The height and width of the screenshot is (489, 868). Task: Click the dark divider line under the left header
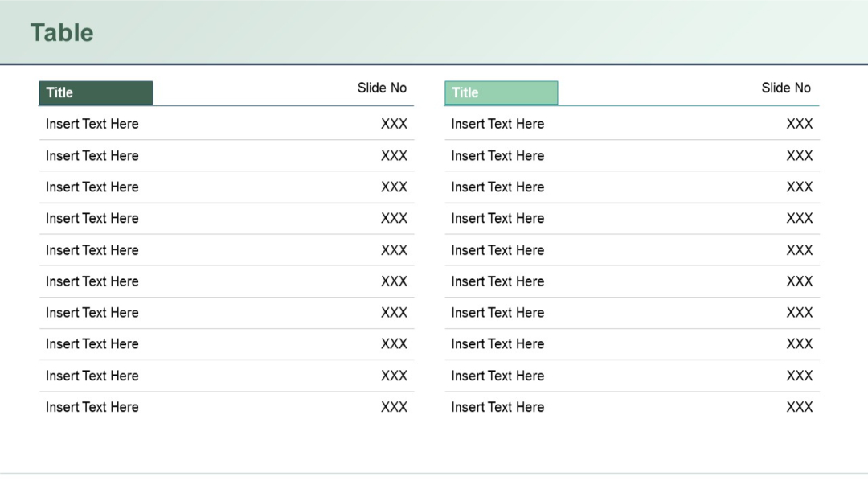pos(281,105)
